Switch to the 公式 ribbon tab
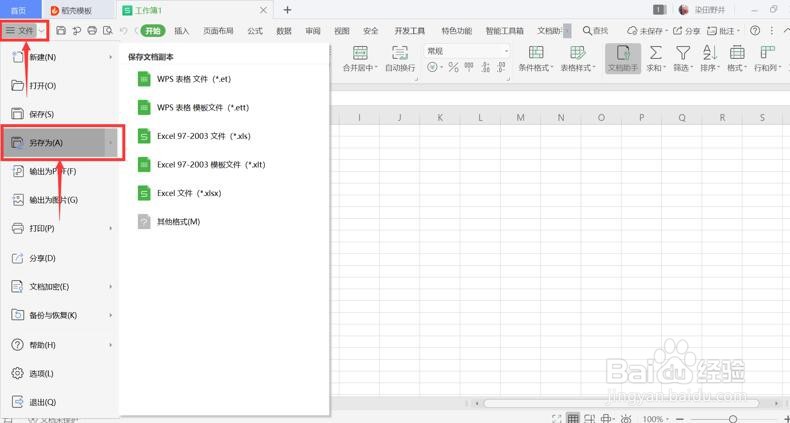The image size is (790, 423). tap(255, 31)
